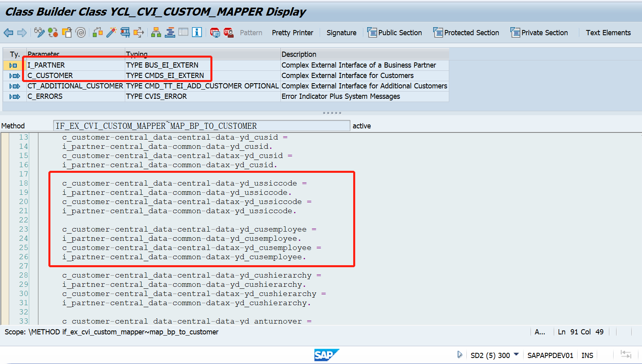Place cursor on code line 21

(x=179, y=211)
